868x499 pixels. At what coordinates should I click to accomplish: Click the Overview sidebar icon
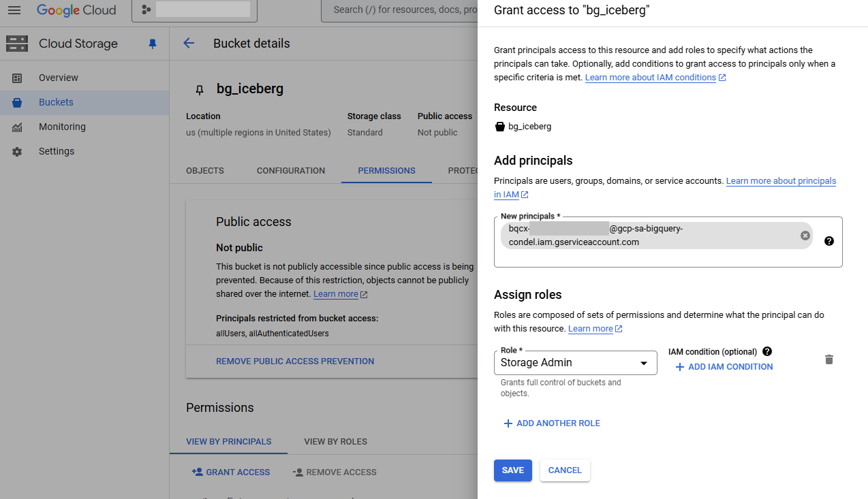[x=17, y=78]
